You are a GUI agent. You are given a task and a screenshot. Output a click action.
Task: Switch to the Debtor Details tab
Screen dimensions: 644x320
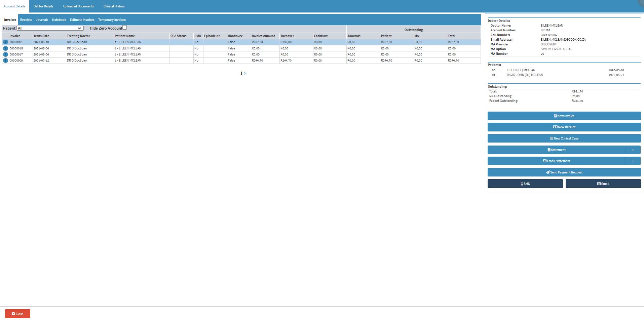[43, 6]
